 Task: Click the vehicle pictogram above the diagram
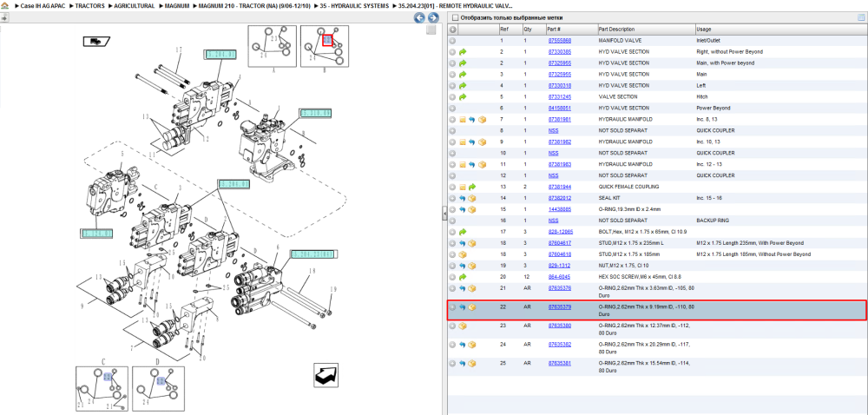click(x=96, y=41)
